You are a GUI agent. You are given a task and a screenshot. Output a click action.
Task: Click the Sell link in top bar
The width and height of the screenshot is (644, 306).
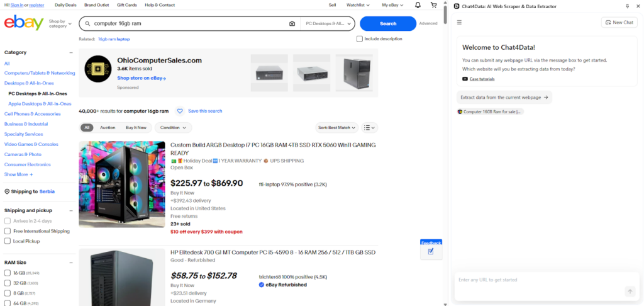pyautogui.click(x=332, y=5)
